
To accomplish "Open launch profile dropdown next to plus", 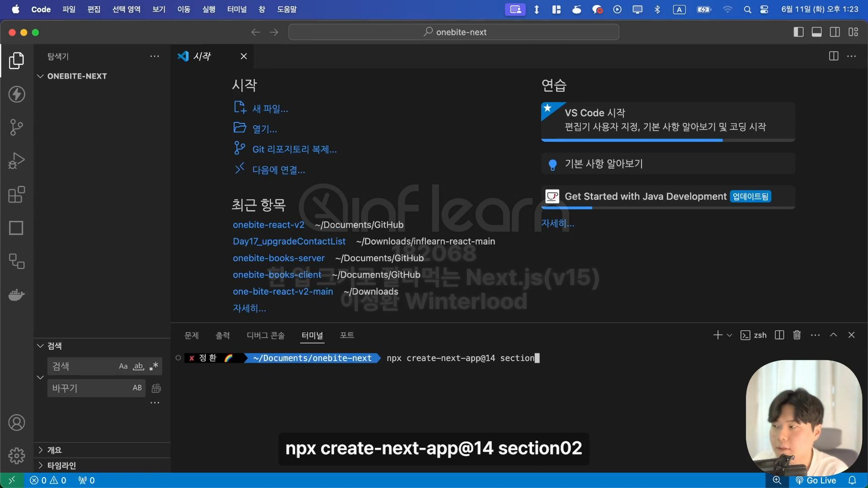I will pos(729,335).
